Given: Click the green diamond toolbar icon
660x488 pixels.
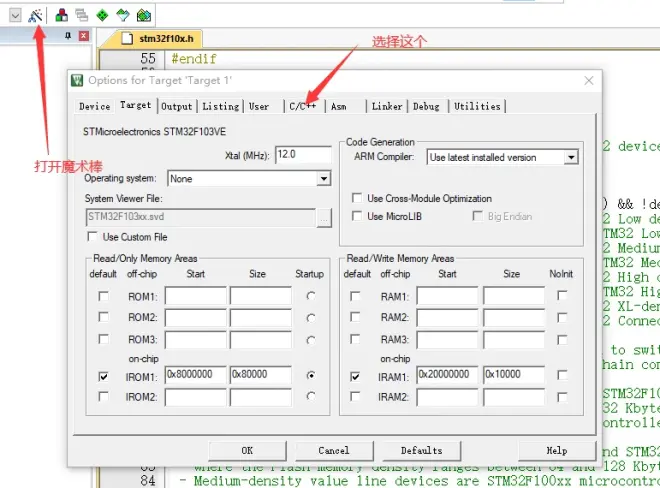Looking at the screenshot, I should tap(102, 16).
